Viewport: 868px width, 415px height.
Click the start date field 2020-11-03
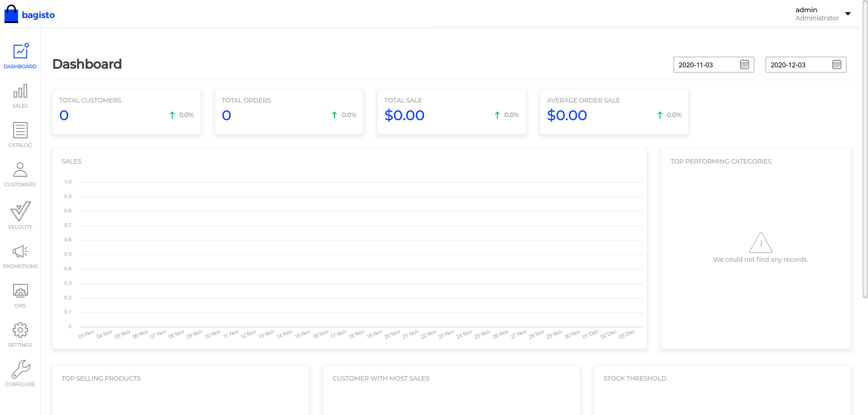coord(705,65)
